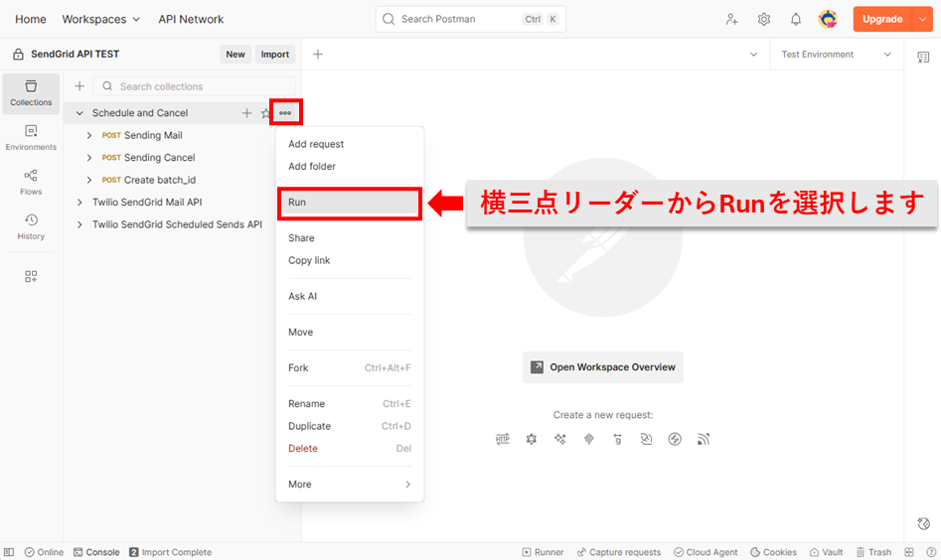Select Delete in the context menu
This screenshot has height=560, width=941.
[303, 449]
